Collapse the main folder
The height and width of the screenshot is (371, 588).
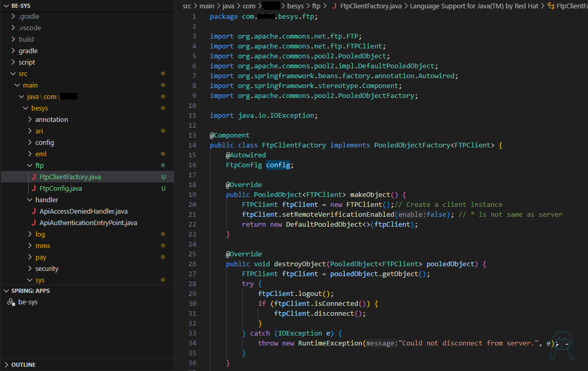tap(18, 85)
